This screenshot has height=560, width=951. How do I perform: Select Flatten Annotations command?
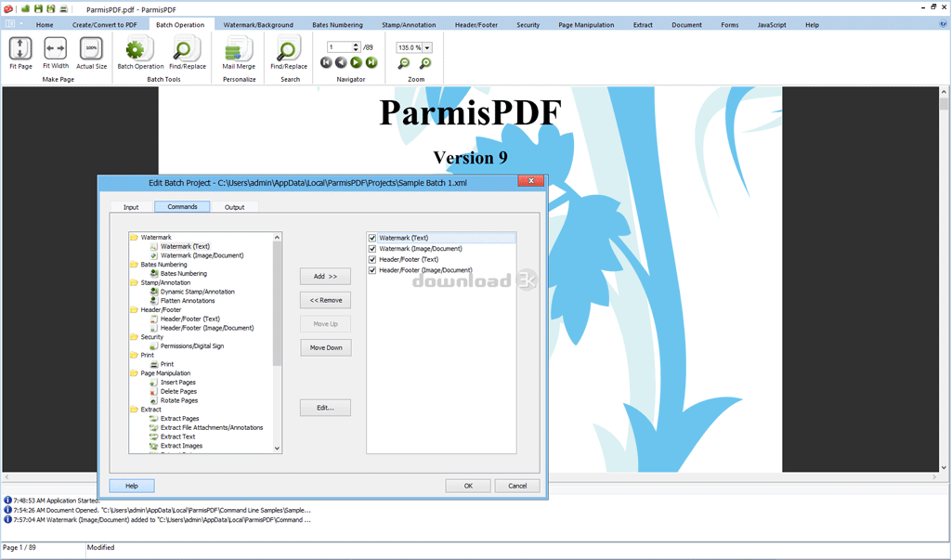[188, 301]
